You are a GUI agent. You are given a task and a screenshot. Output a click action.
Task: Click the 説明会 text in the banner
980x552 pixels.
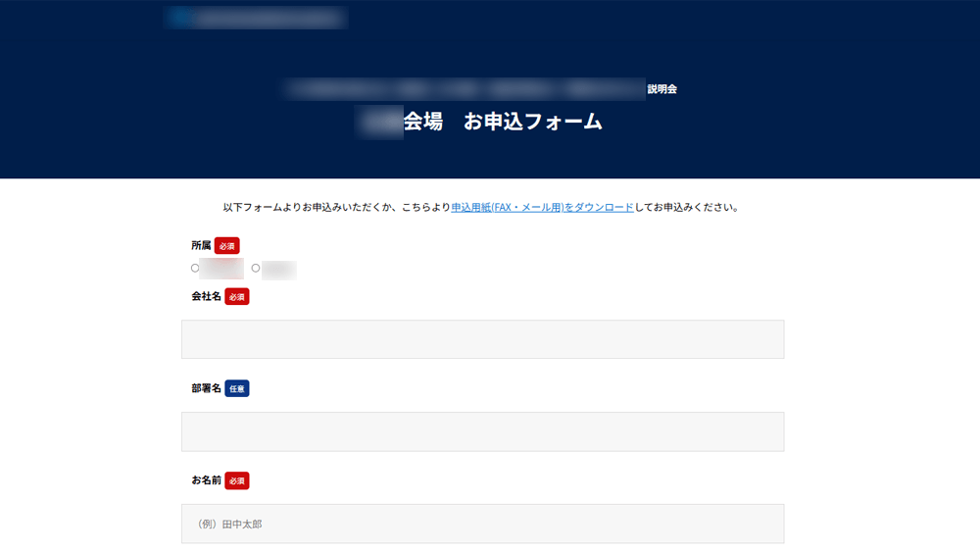661,89
